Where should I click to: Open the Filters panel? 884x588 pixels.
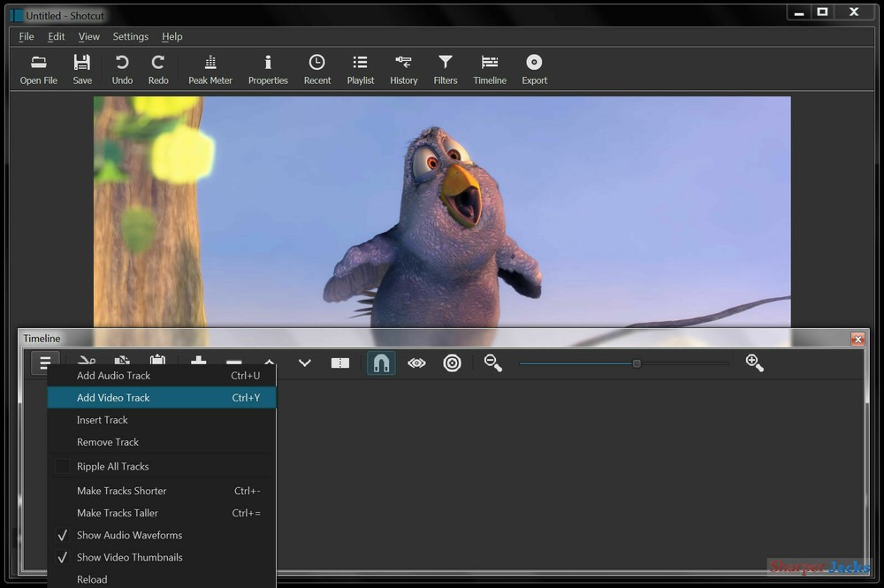point(446,68)
